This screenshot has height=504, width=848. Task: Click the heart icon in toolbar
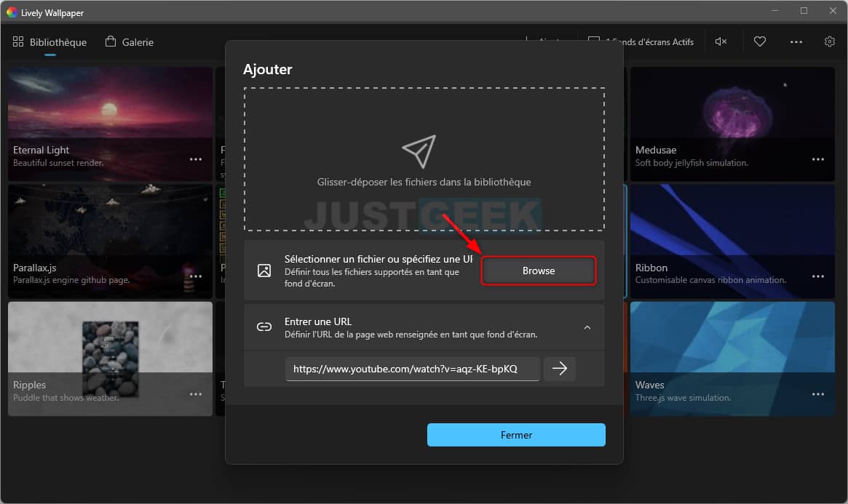(760, 41)
